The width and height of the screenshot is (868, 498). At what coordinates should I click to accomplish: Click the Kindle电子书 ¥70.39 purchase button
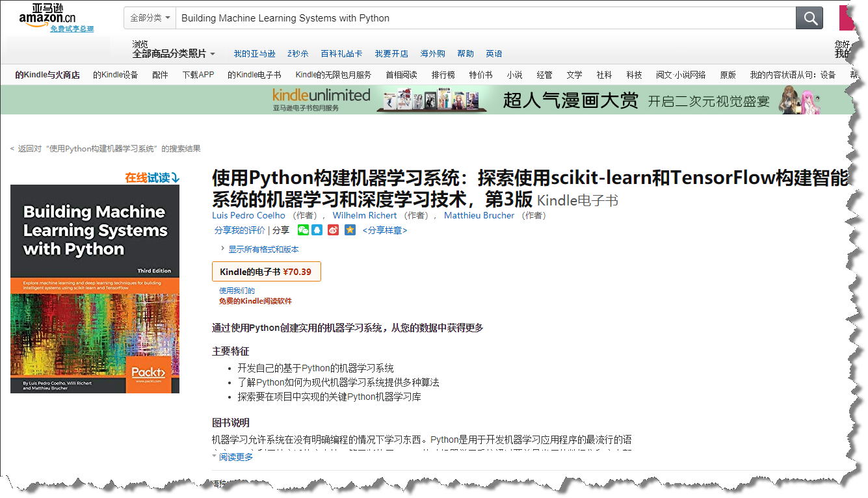[266, 272]
